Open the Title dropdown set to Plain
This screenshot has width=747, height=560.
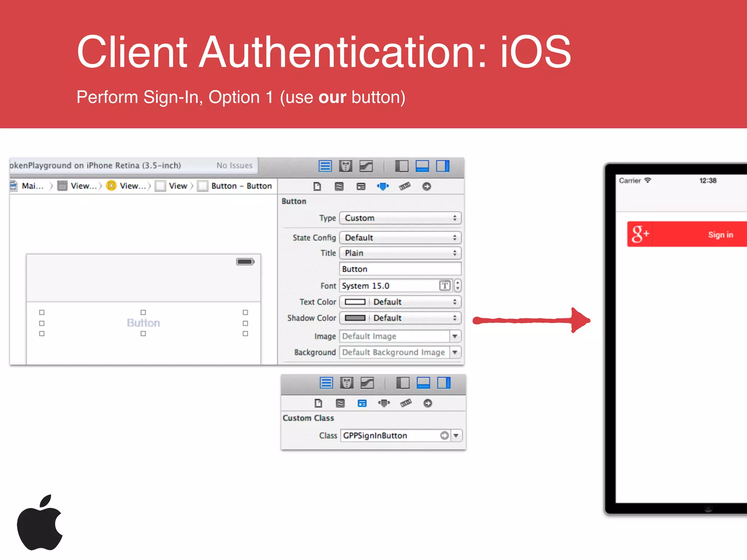400,253
